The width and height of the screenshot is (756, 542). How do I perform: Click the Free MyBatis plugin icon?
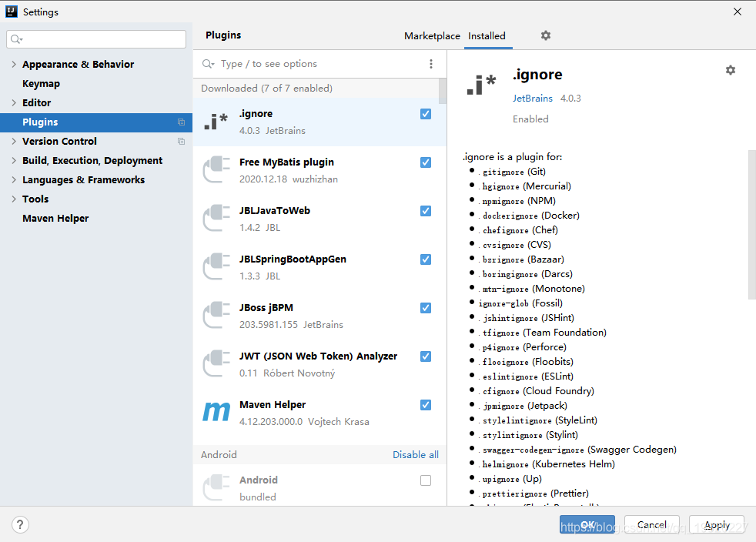click(216, 169)
